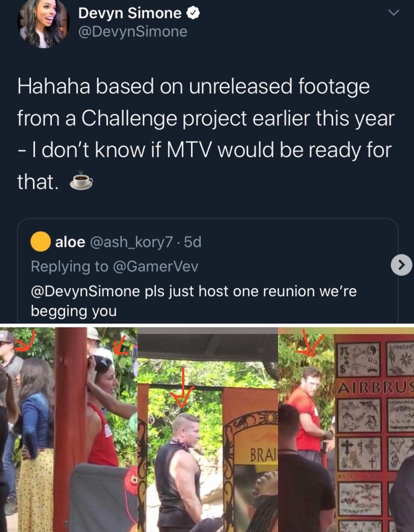Tap the verified badge next to Devyn Simone

(193, 13)
